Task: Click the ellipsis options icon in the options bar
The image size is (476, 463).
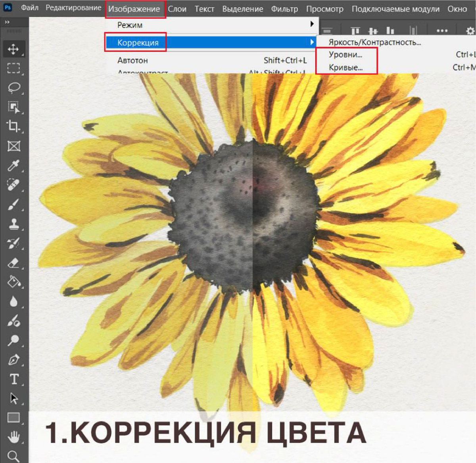Action: [442, 30]
